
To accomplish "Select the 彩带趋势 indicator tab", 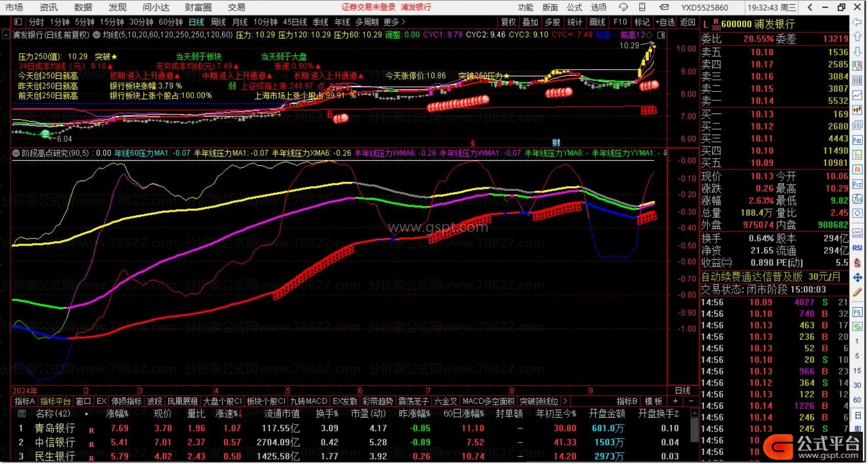I will (378, 401).
